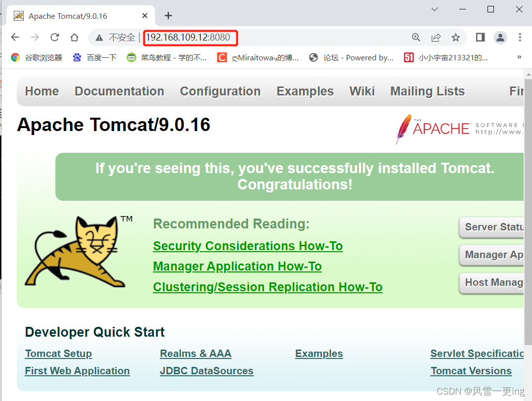Open the 小小宇宙213321 bookmark
This screenshot has width=532, height=401.
(446, 58)
